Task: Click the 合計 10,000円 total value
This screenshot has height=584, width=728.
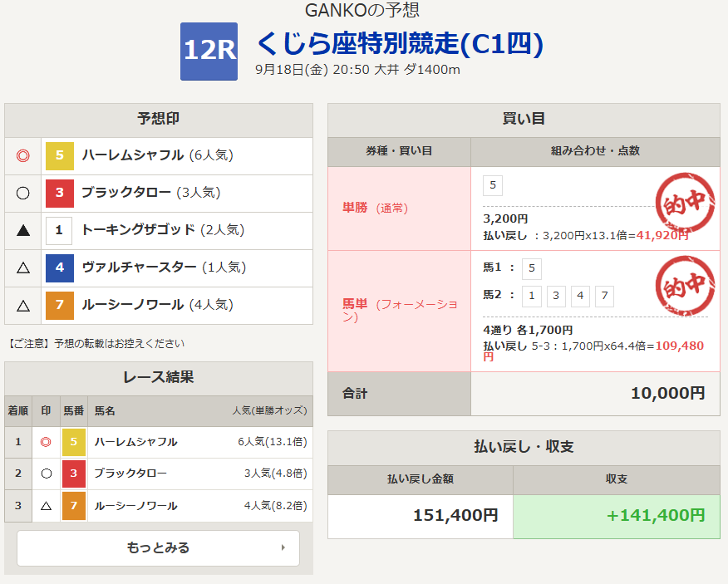Action: 667,393
